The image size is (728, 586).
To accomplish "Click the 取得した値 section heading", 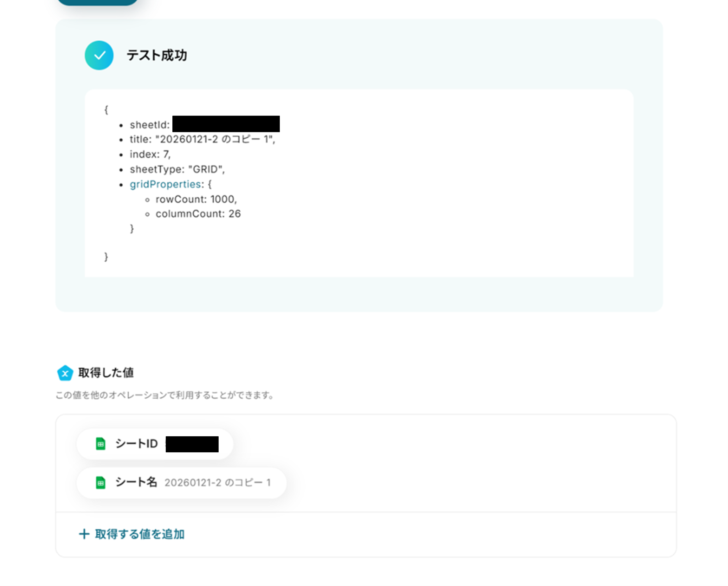I will (106, 373).
